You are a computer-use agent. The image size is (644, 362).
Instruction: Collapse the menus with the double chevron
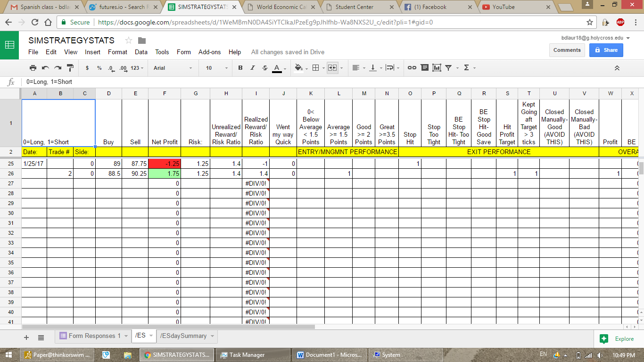click(x=617, y=68)
